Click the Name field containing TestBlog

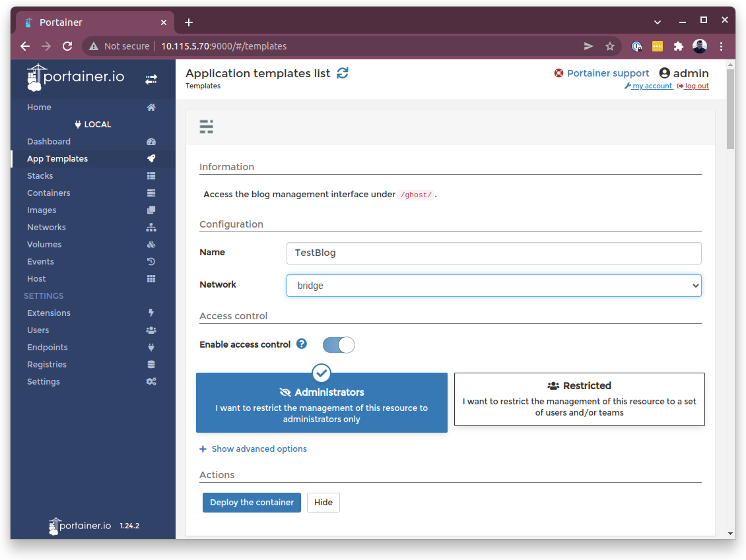[493, 253]
